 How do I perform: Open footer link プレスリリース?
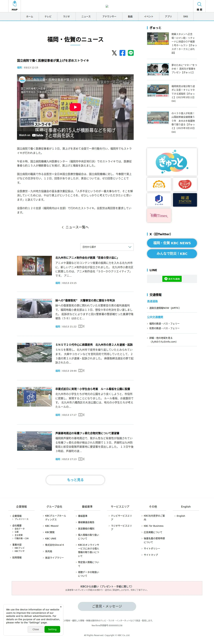pos(21,519)
